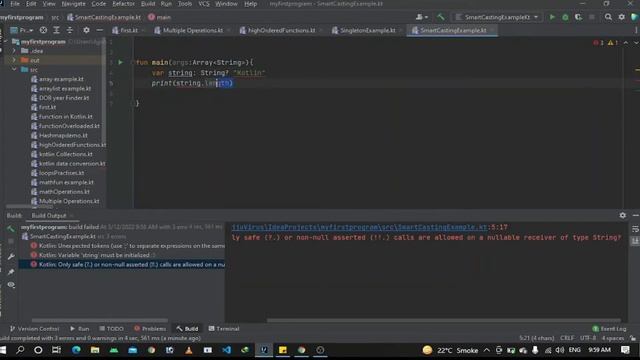Open Search Everywhere magnifier icon
Screen dimensions: 640x360
pyautogui.click(x=608, y=17)
